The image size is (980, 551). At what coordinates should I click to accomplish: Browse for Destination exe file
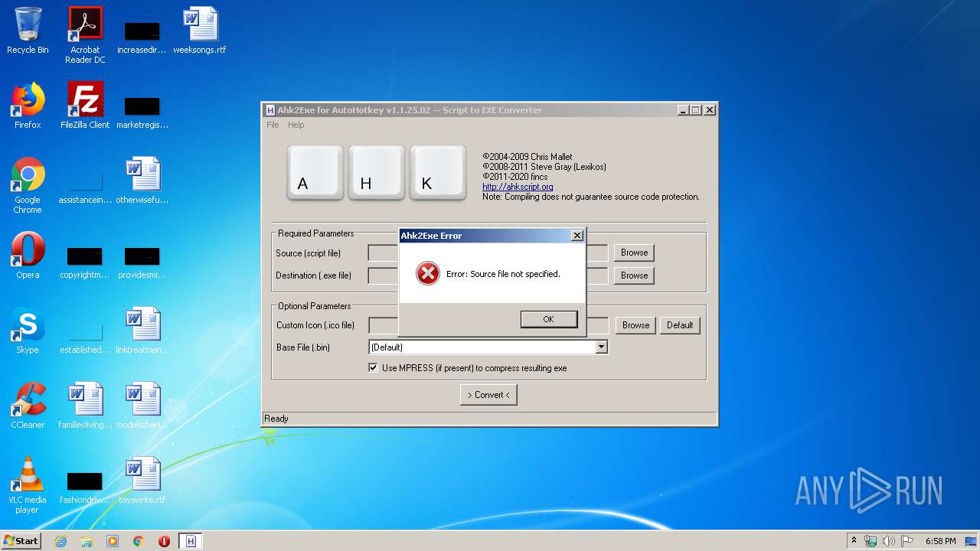pyautogui.click(x=634, y=275)
